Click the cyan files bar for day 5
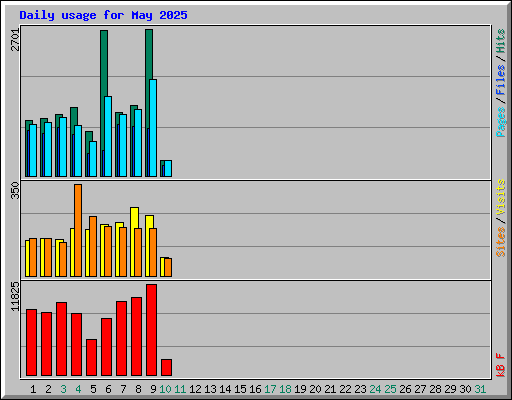 click(93, 159)
